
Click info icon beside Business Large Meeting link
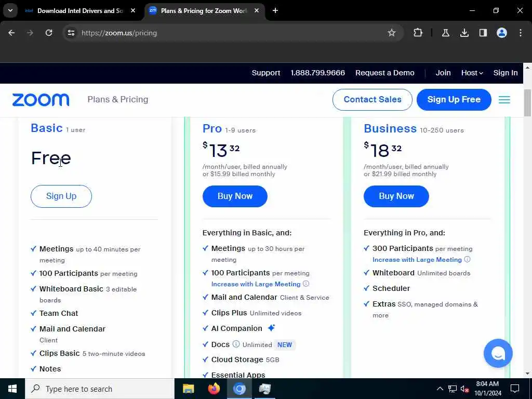tap(467, 259)
